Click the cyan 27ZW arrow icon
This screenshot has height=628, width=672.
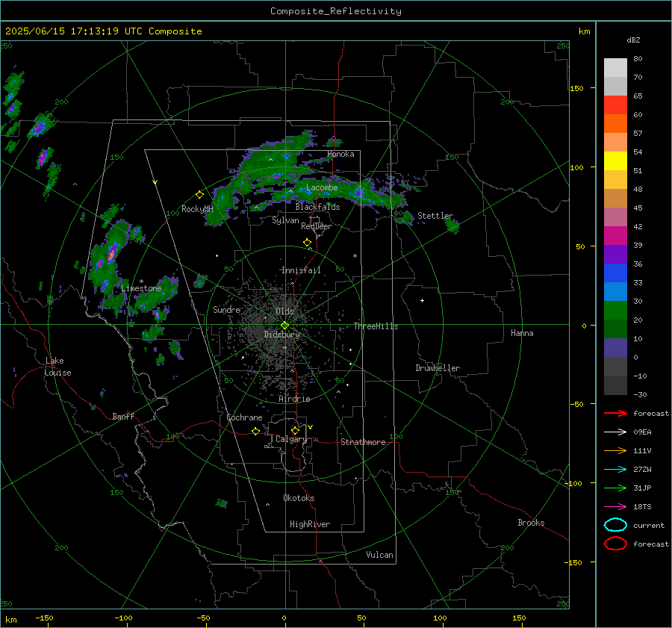615,469
